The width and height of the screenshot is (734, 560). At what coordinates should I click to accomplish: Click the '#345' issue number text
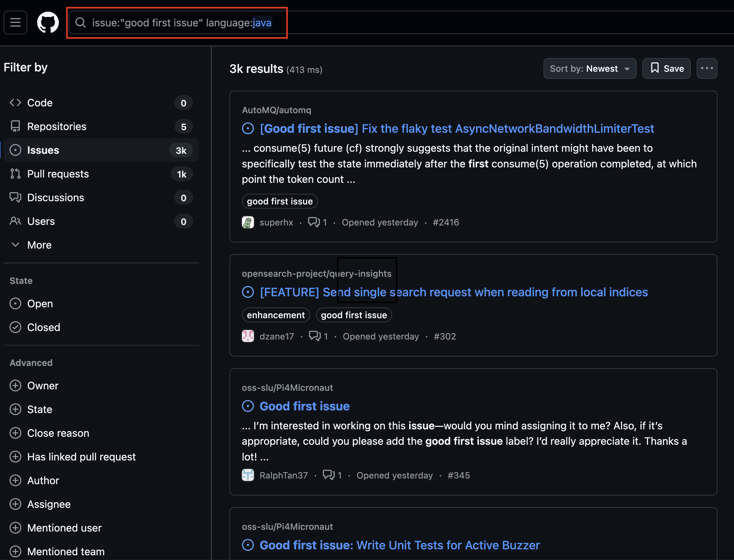[x=459, y=475]
